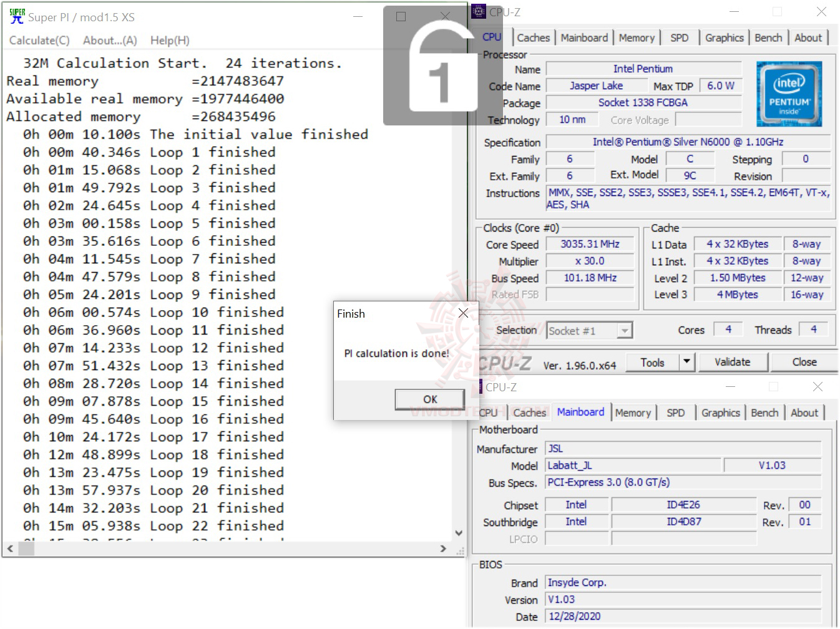Click the Level 3 cache value '4 MBytes'

click(738, 295)
